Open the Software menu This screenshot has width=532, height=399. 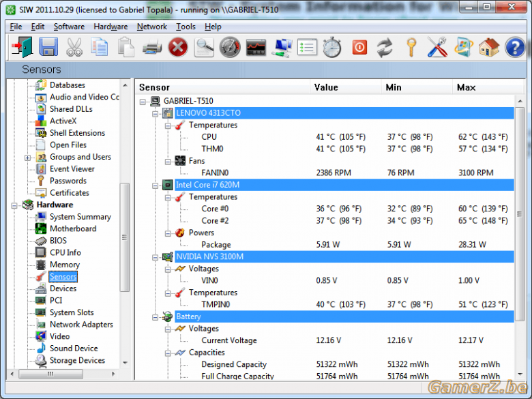(69, 27)
